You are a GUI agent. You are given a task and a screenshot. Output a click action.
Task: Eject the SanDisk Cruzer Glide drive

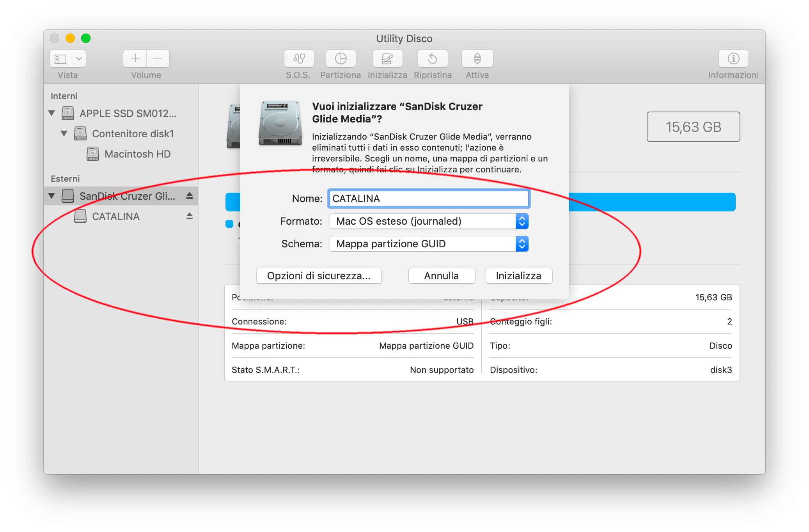pos(190,196)
